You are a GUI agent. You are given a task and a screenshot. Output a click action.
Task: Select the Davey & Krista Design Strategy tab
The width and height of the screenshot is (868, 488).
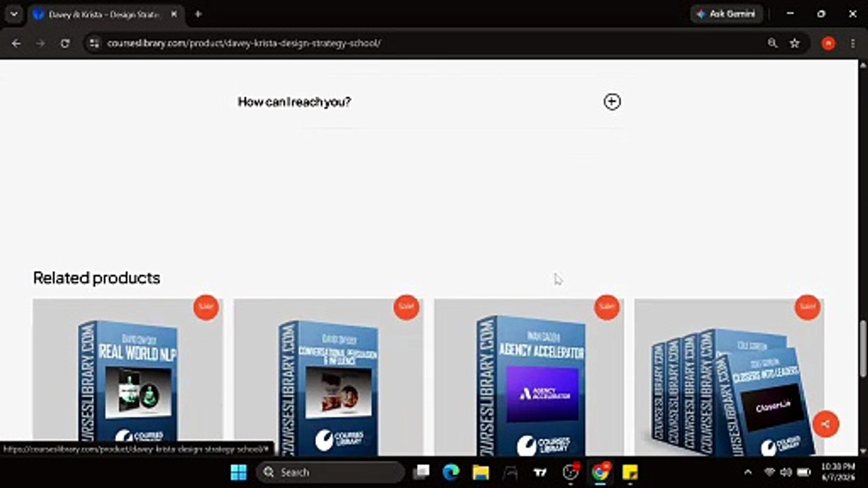pyautogui.click(x=105, y=14)
